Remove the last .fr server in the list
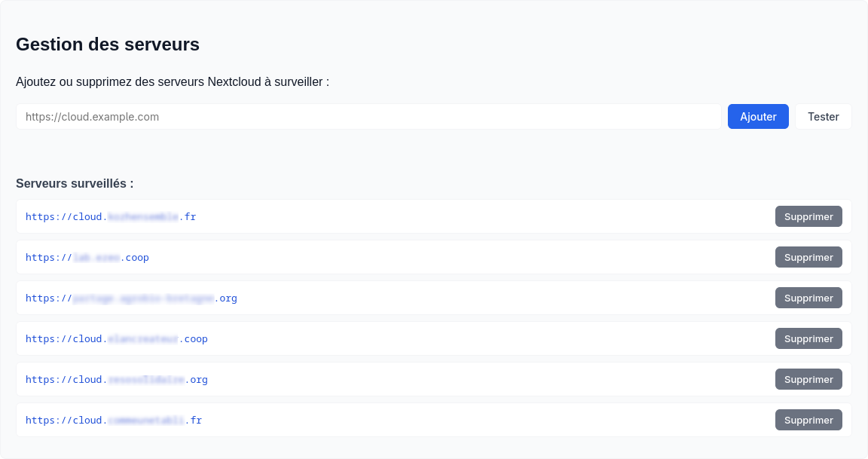868x459 pixels. [808, 420]
